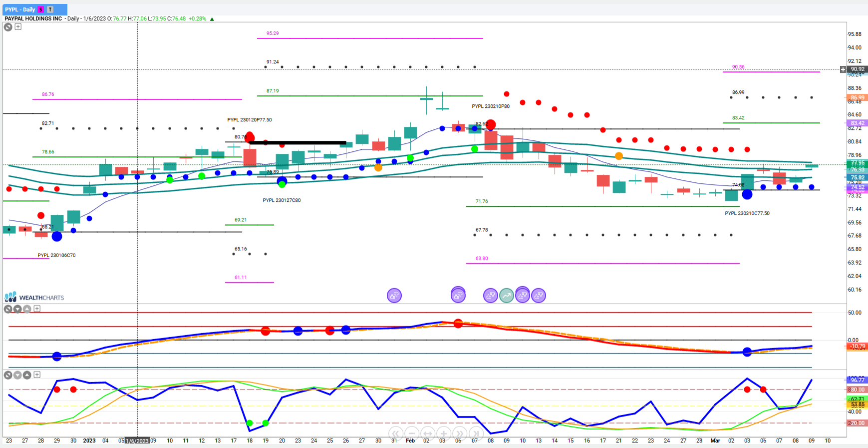This screenshot has height=448, width=868.
Task: Click the orange 86.99 price axis tag
Action: pos(858,97)
